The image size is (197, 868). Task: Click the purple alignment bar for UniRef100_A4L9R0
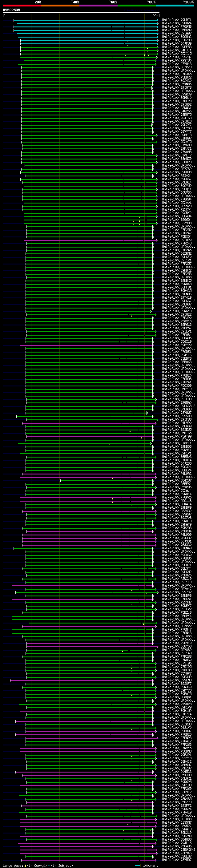pyautogui.click(x=89, y=423)
